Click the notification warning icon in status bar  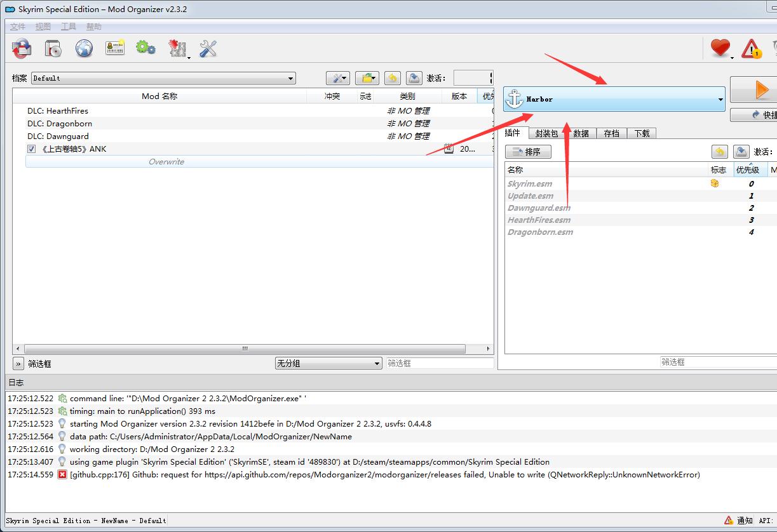tap(728, 521)
